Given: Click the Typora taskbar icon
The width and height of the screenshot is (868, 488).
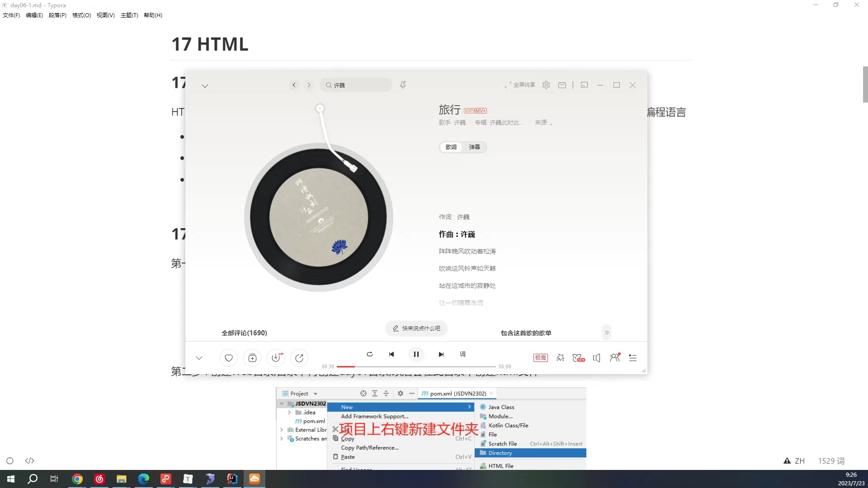Looking at the screenshot, I should coord(188,479).
